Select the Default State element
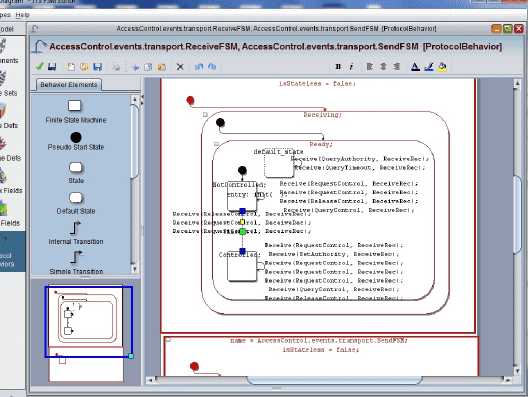529x397 pixels. (76, 203)
